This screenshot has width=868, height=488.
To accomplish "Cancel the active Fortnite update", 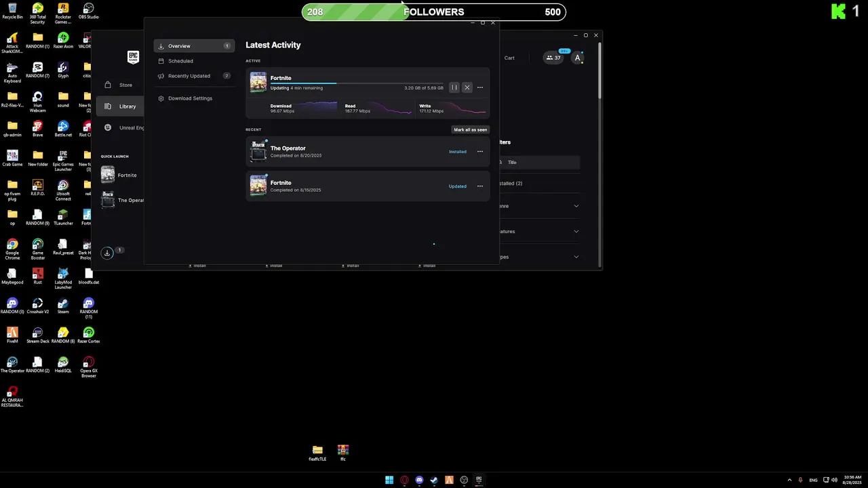I will [x=467, y=87].
